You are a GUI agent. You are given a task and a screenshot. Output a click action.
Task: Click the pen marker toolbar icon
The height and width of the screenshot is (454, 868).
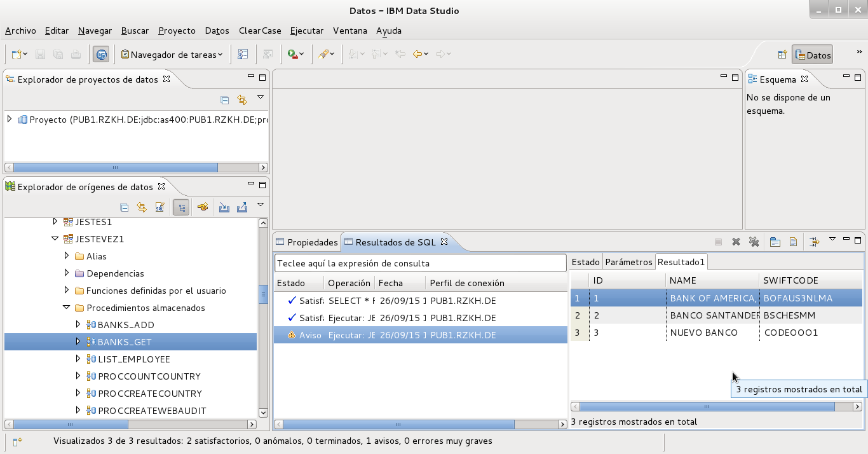tap(323, 55)
